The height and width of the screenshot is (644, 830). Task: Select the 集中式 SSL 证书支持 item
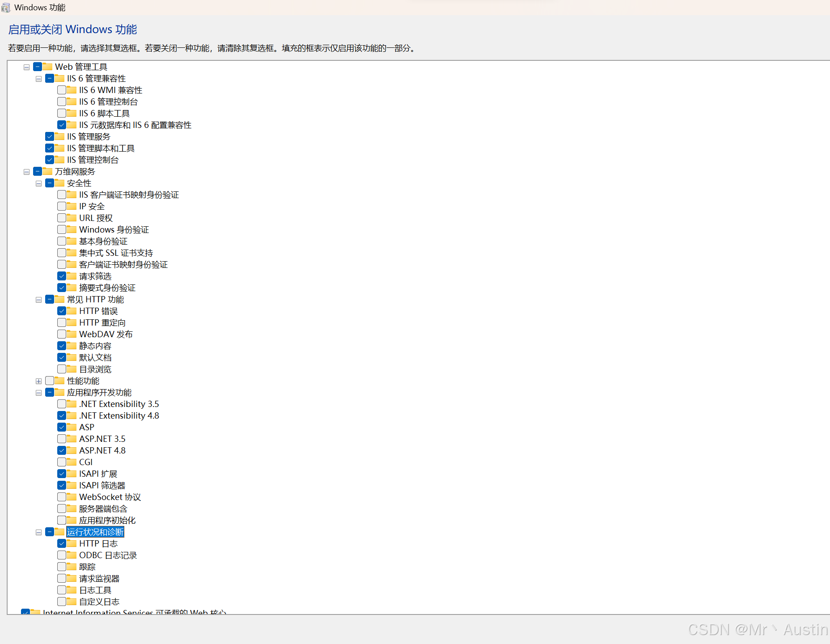116,253
